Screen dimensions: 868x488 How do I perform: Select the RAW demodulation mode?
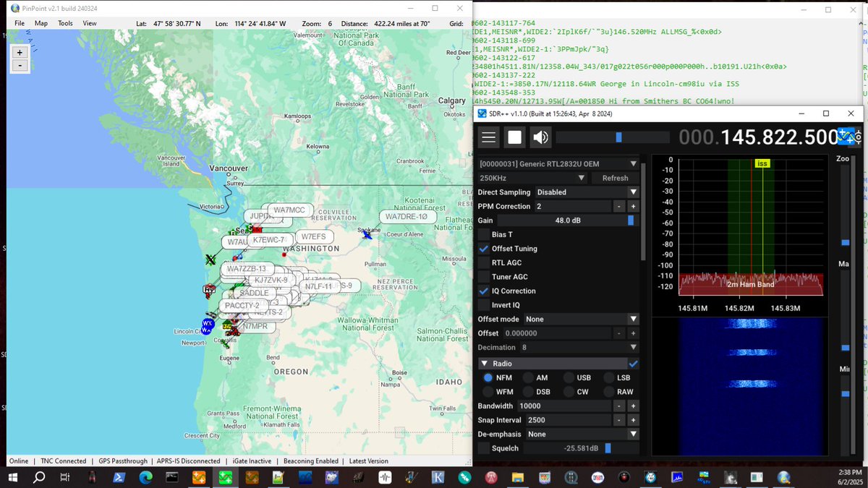[x=608, y=392]
